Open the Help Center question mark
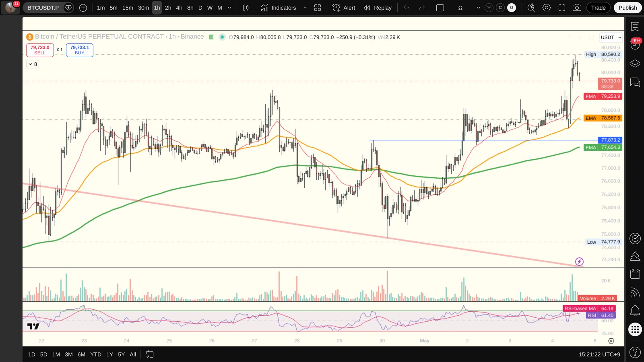Screen dimensions: 644x362 point(635,352)
